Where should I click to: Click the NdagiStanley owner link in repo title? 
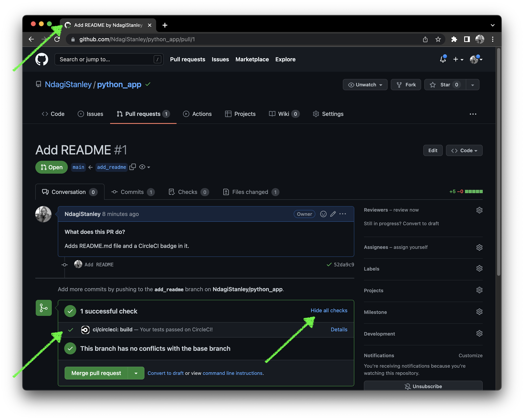68,84
